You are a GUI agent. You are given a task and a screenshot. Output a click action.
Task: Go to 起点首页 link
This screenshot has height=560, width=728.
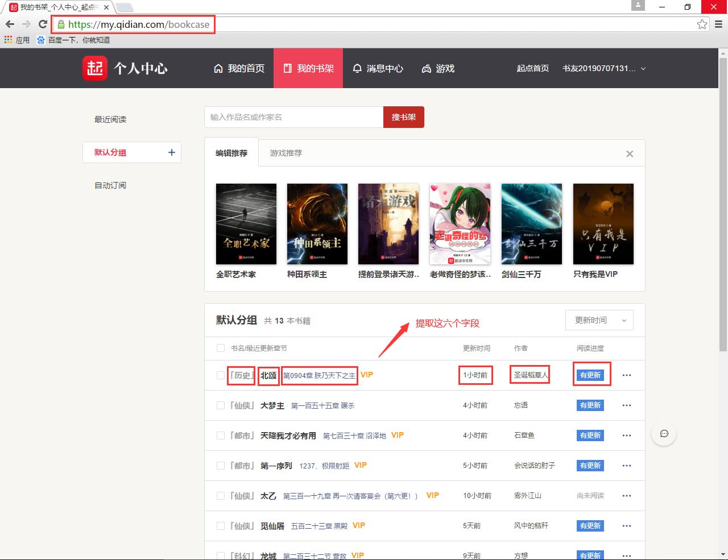pyautogui.click(x=533, y=68)
